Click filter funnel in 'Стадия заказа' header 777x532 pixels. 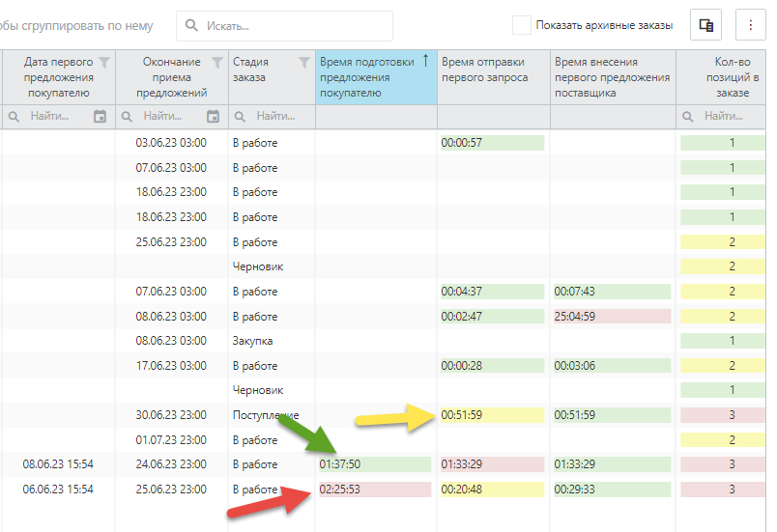pos(304,63)
